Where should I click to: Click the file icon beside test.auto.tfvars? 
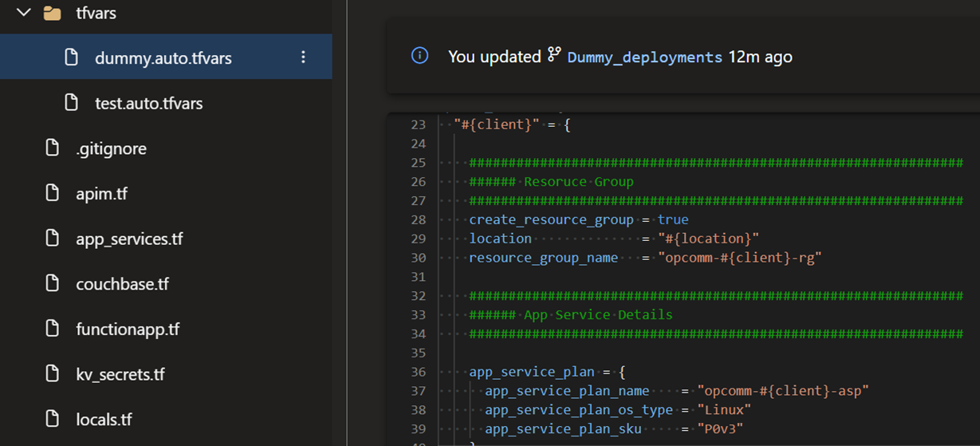coord(72,103)
